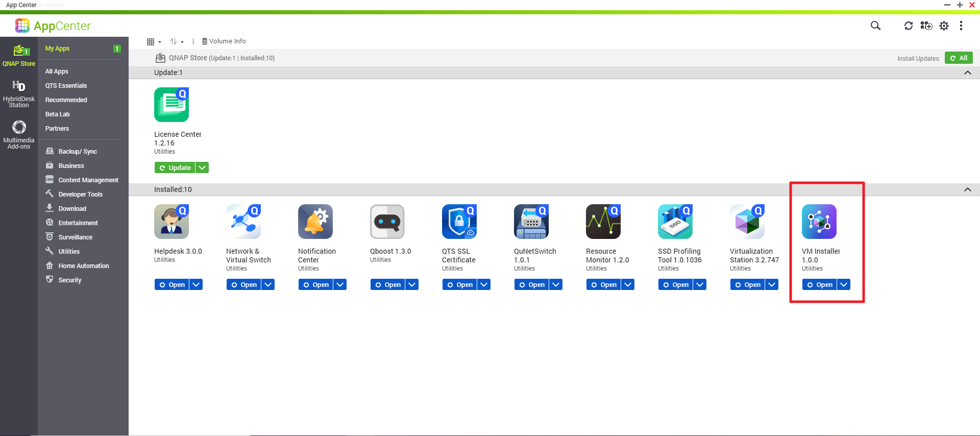980x436 pixels.
Task: Open the sort order dropdown
Action: [177, 42]
